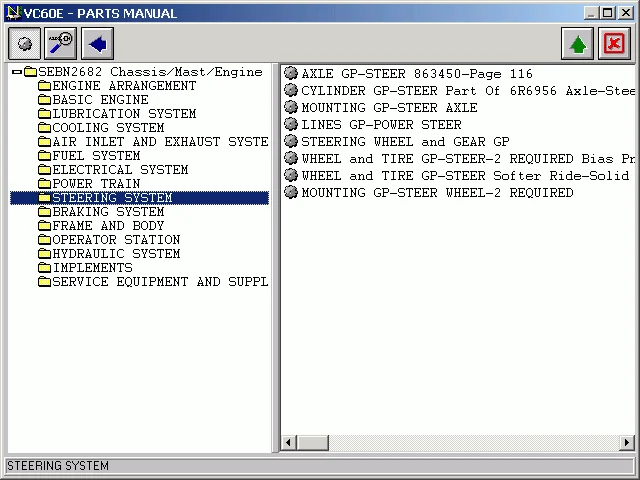This screenshot has height=480, width=640.
Task: Open the HYDRAULIC SYSTEM folder icon
Action: pos(44,254)
